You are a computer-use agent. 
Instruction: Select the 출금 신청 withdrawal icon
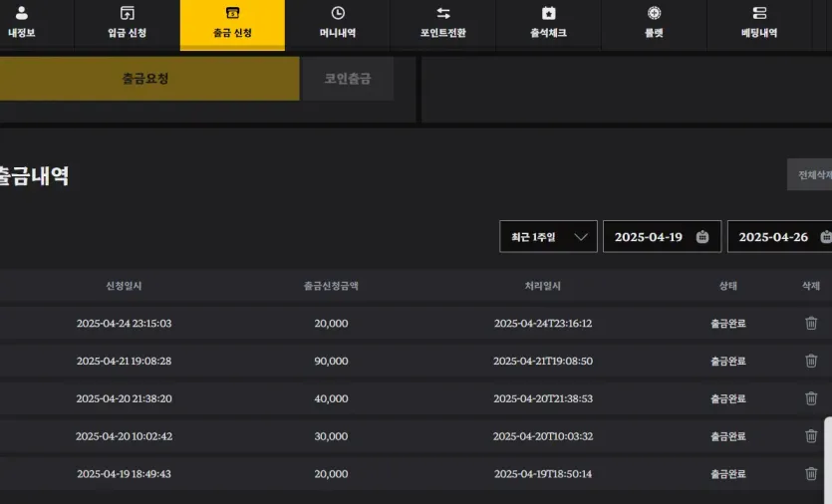232,13
